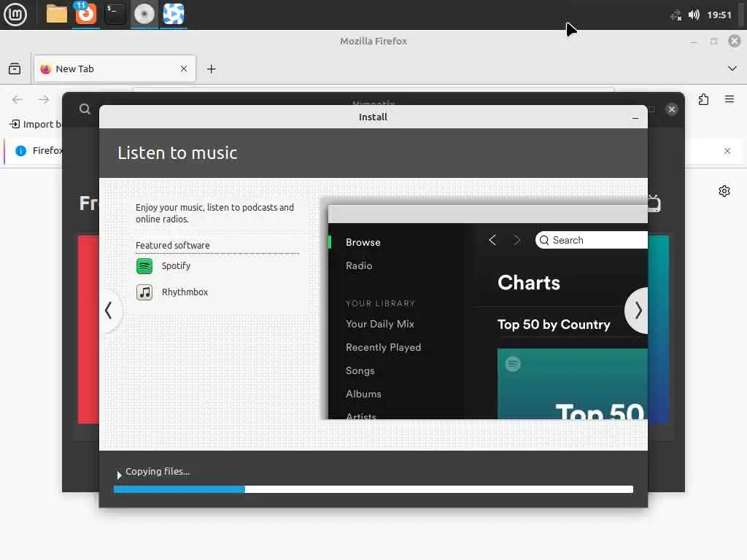Click the Rhythmbox music note icon
The height and width of the screenshot is (560, 747).
click(144, 292)
